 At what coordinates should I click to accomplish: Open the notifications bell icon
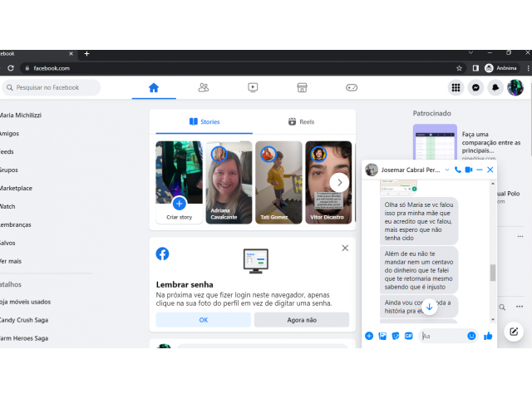[x=495, y=87]
